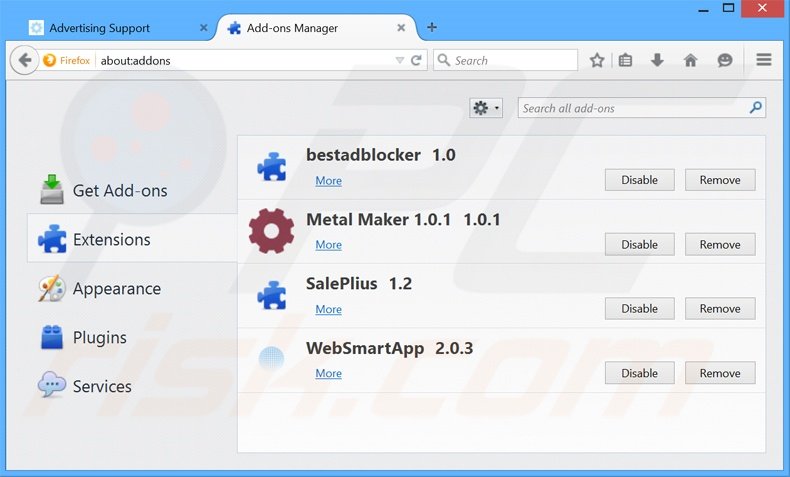The height and width of the screenshot is (477, 790).
Task: Open the Firefox hamburger menu
Action: pyautogui.click(x=764, y=60)
